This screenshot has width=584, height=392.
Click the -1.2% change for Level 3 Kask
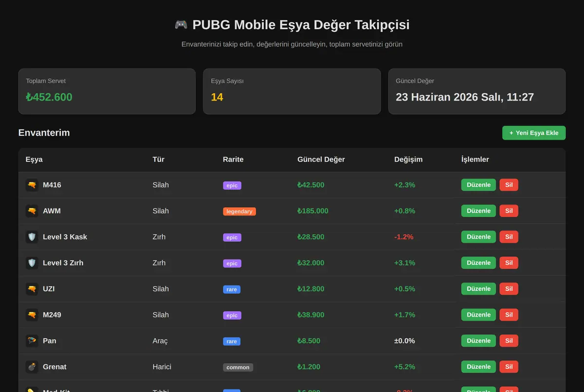click(404, 237)
